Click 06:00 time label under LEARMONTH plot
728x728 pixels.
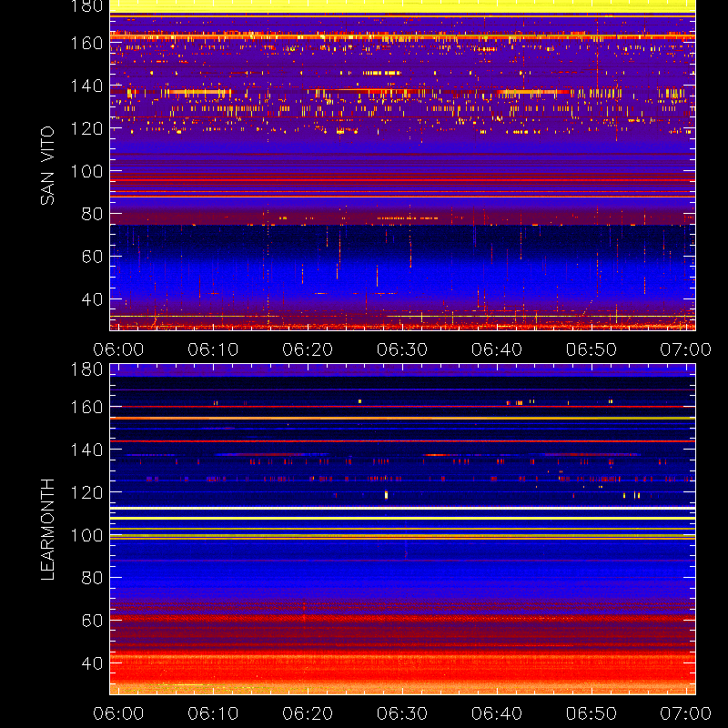pyautogui.click(x=118, y=713)
